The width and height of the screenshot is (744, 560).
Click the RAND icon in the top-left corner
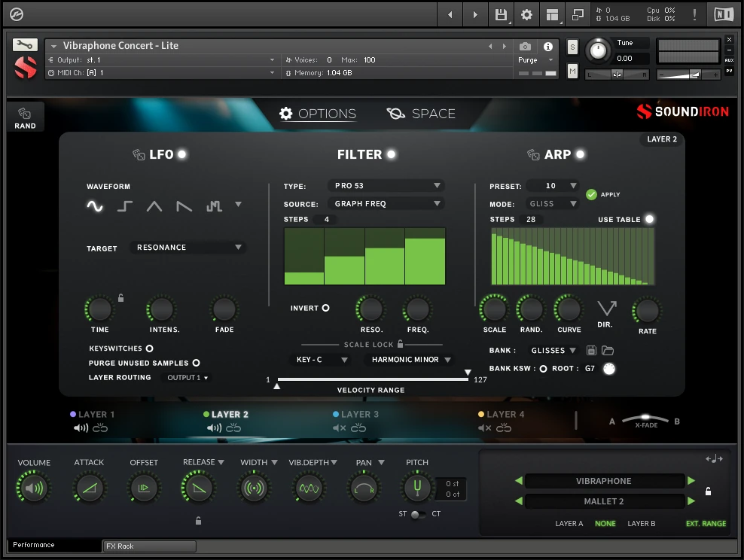click(25, 116)
